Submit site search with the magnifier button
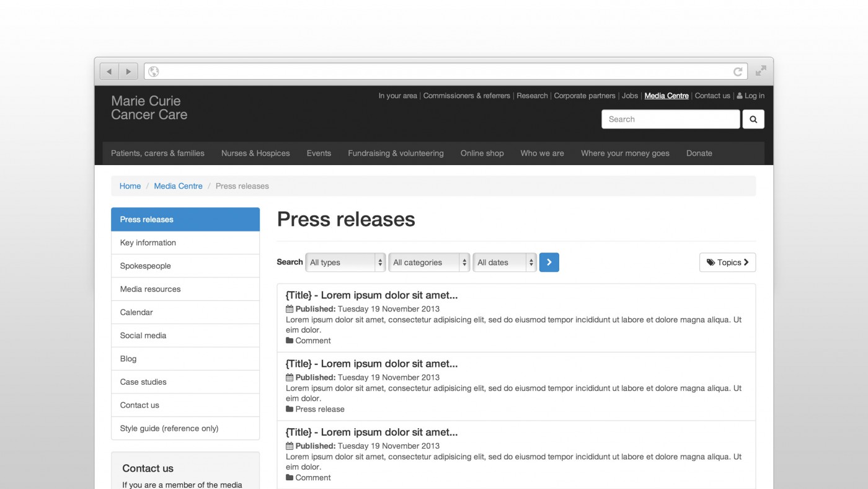 (753, 119)
